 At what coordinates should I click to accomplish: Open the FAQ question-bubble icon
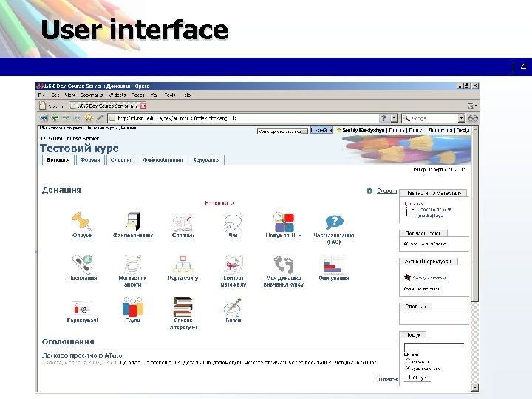pos(334,222)
